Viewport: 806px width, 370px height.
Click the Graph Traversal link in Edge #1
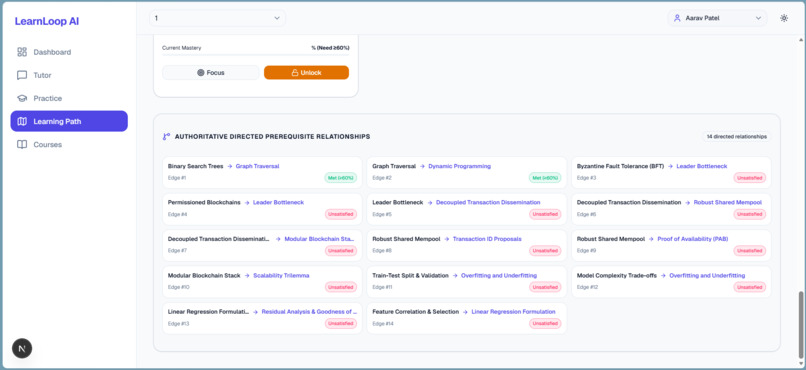pos(257,166)
